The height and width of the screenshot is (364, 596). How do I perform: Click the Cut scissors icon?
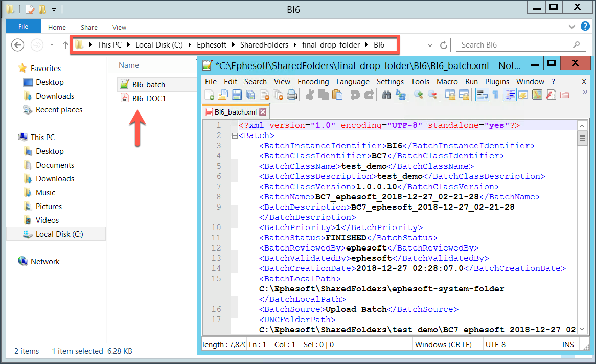click(310, 95)
